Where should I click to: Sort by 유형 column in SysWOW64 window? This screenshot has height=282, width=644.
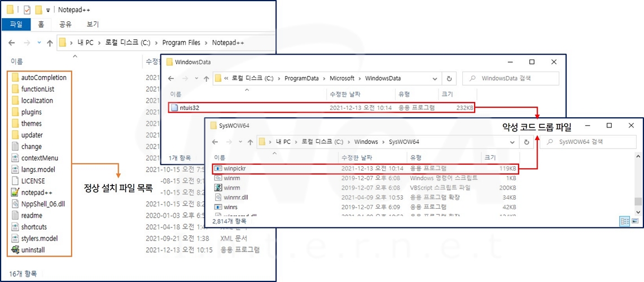click(x=417, y=157)
